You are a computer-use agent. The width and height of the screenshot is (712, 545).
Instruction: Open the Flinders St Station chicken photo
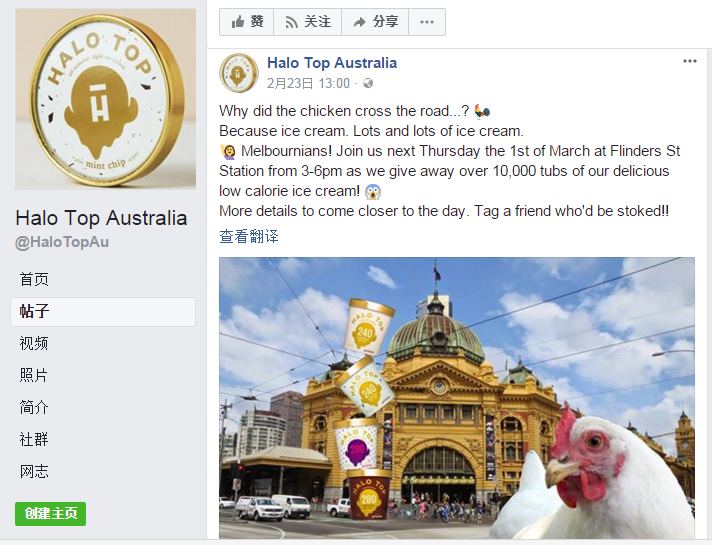click(x=457, y=398)
